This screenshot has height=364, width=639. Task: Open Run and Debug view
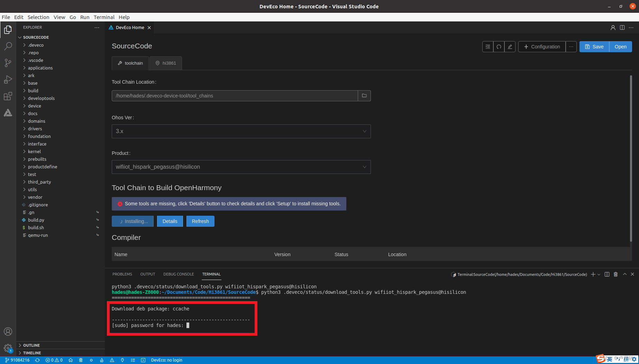tap(8, 80)
